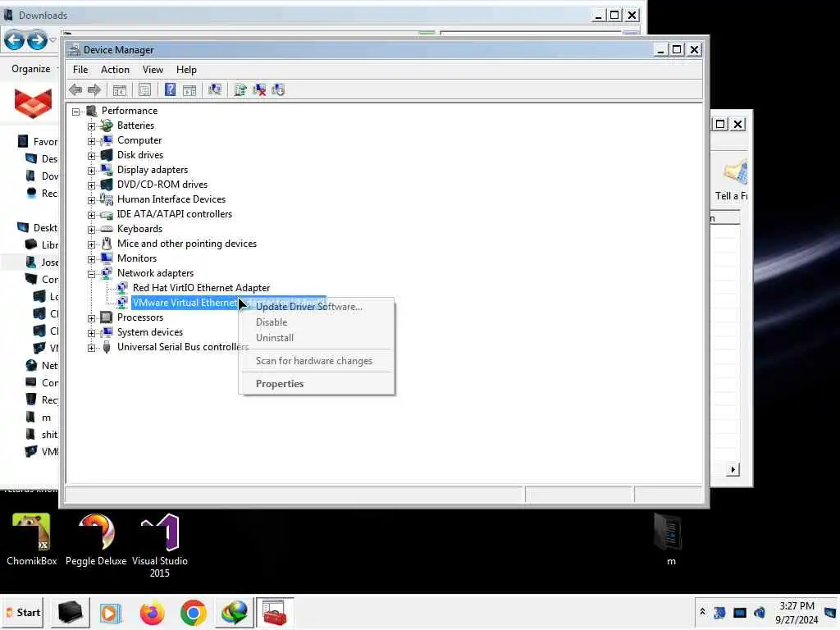Open the folder named m on desktop
This screenshot has width=840, height=630.
669,539
